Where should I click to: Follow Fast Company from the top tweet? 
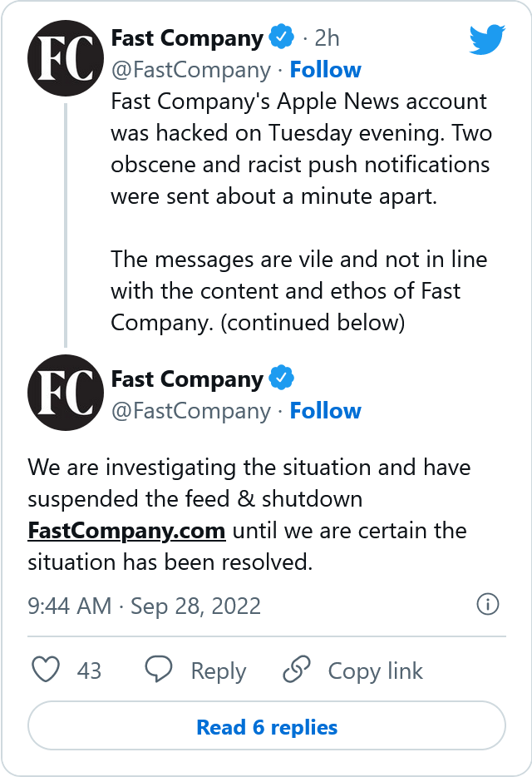326,70
